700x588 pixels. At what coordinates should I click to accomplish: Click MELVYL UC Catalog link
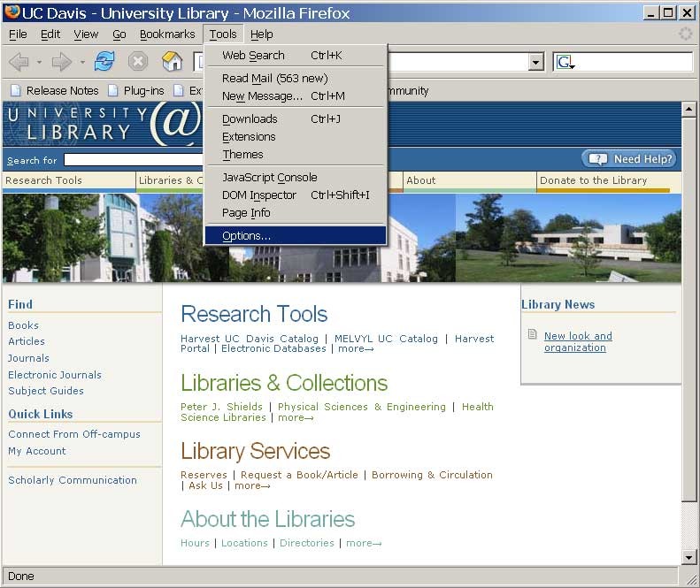pos(386,339)
